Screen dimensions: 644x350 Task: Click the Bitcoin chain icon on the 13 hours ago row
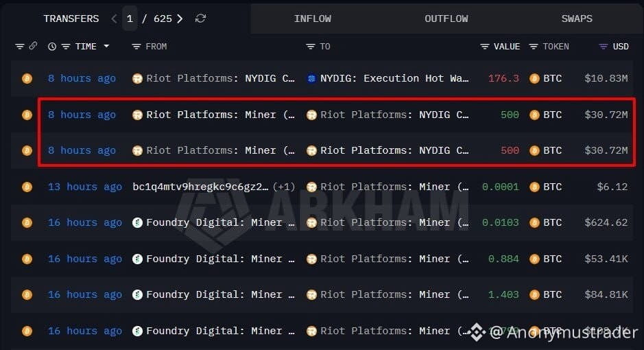(x=27, y=187)
